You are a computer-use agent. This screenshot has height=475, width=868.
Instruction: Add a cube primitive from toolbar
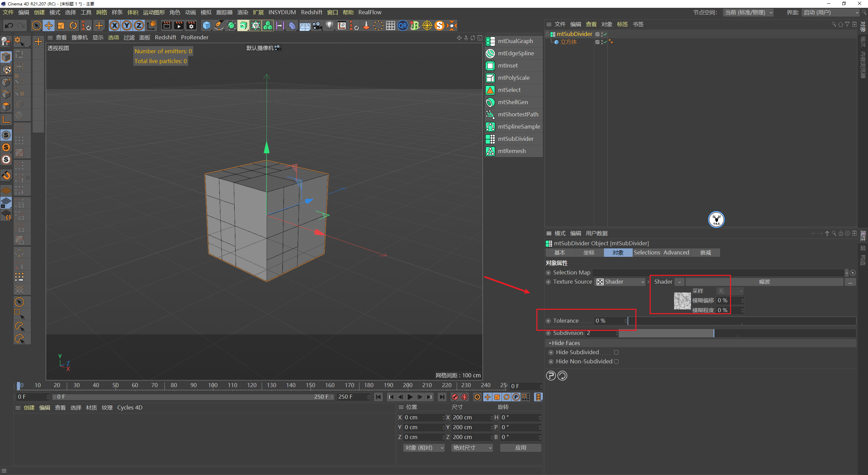tap(206, 25)
